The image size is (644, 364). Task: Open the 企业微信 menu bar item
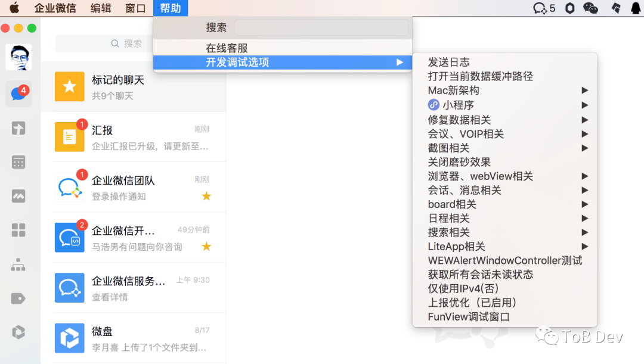coord(55,8)
